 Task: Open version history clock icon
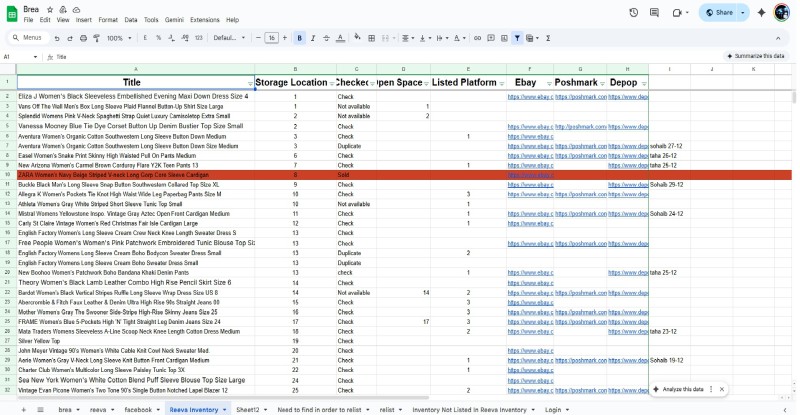coord(634,12)
